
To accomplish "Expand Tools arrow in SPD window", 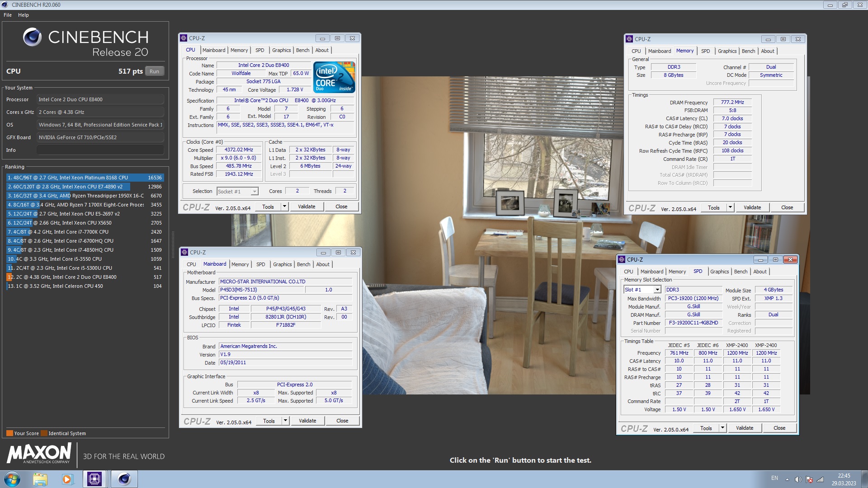I will tap(722, 428).
